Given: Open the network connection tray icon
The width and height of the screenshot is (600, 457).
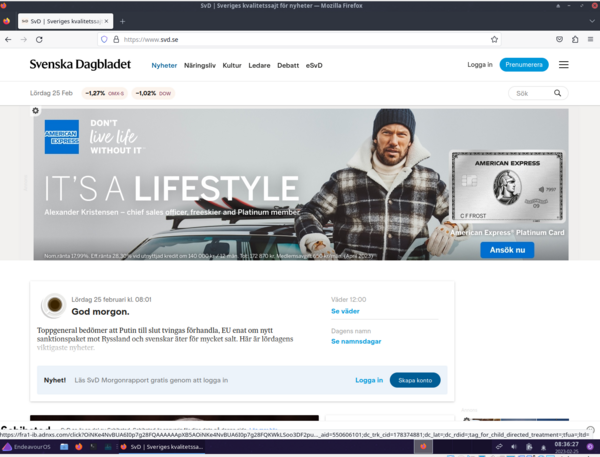Looking at the screenshot, I should (x=499, y=446).
